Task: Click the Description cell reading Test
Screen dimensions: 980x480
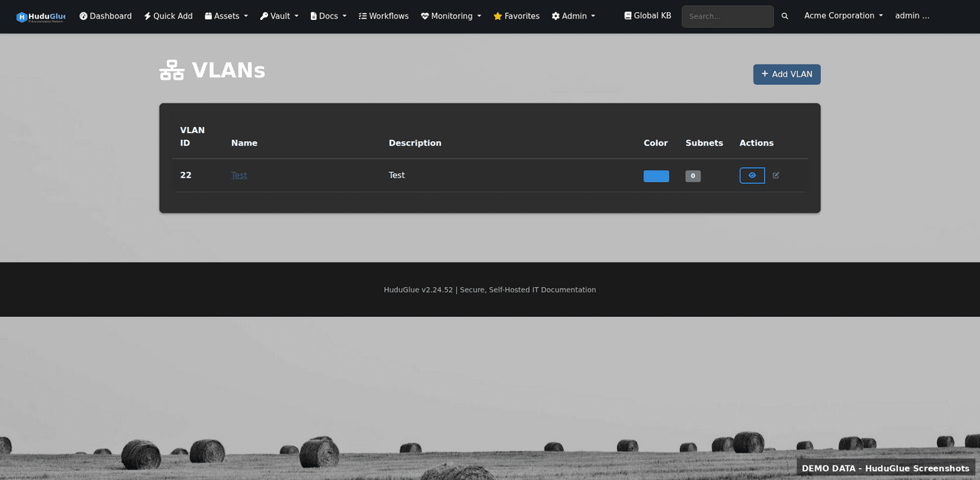Action: (397, 175)
